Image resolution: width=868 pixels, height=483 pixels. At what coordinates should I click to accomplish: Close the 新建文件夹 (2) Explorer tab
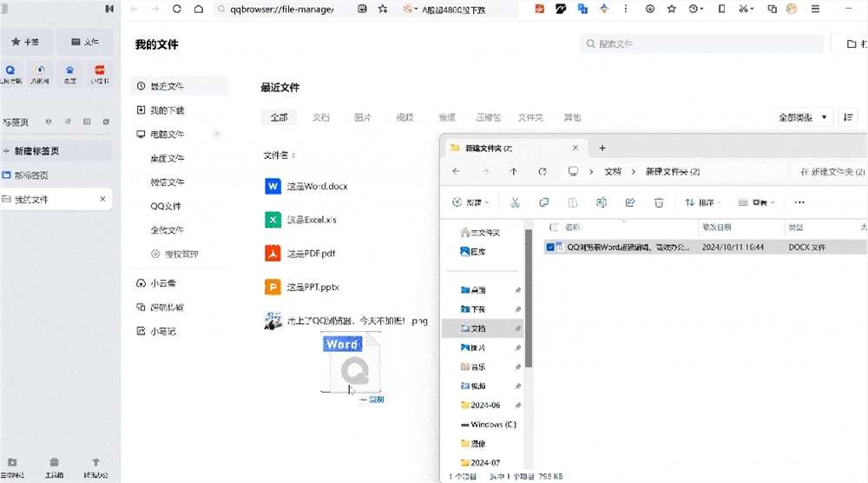pyautogui.click(x=575, y=148)
